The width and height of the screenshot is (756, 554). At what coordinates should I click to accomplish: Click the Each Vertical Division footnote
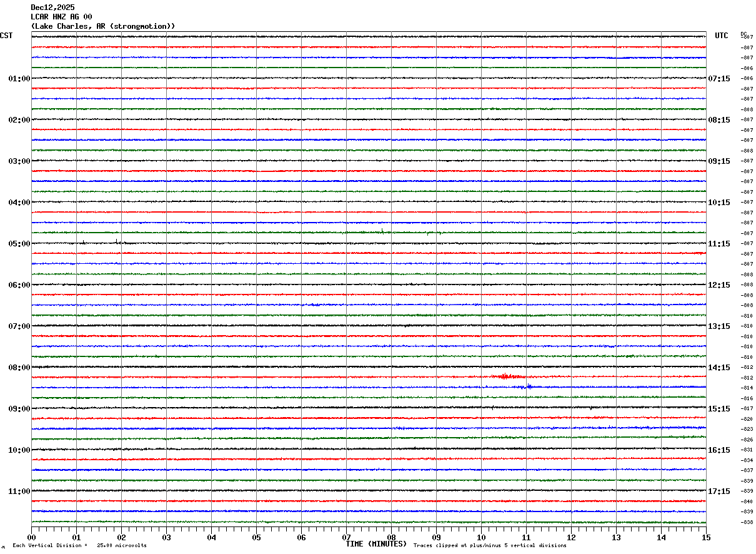79,545
